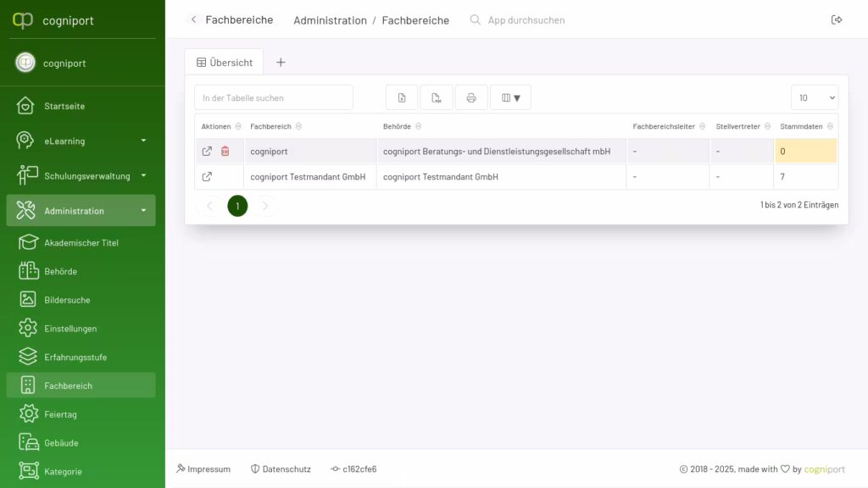Go back using the header back arrow
The image size is (868, 488).
point(193,19)
